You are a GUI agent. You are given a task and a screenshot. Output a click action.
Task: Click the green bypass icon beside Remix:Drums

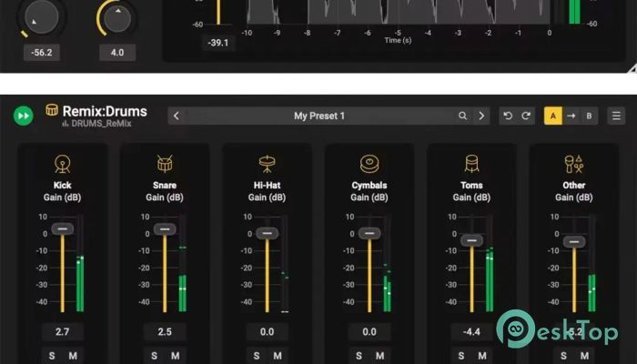[x=24, y=116]
